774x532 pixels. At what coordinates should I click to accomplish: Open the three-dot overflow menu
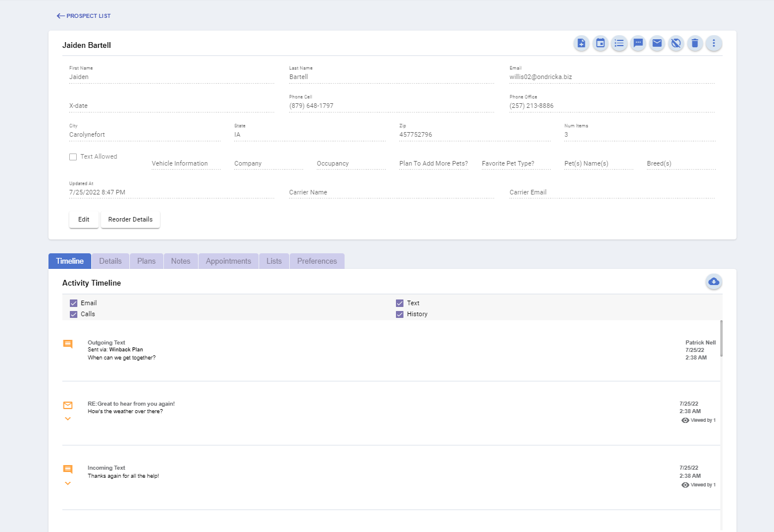(x=714, y=43)
